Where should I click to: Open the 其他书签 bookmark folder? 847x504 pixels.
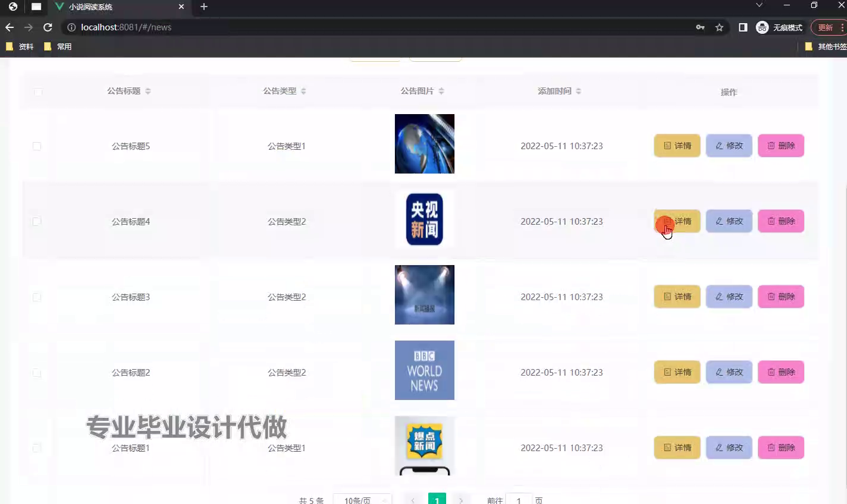[826, 46]
